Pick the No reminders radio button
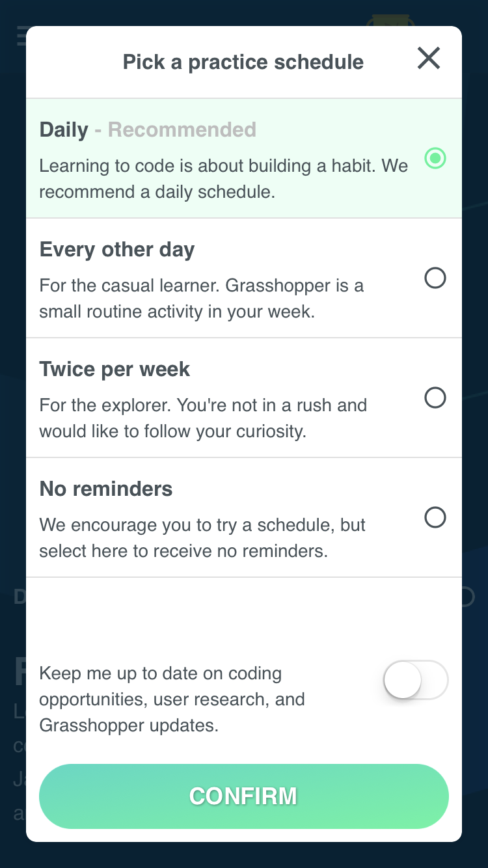This screenshot has width=488, height=868. (435, 517)
